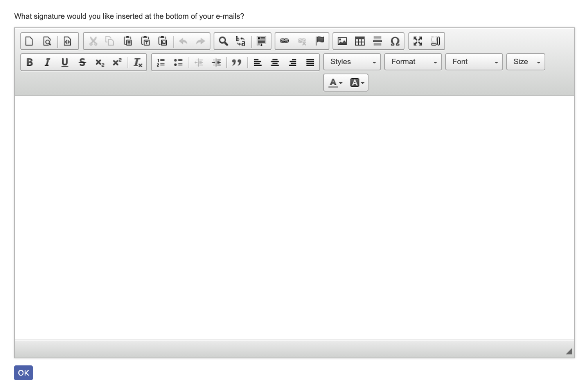586x392 pixels.
Task: Open the Preview document icon
Action: pyautogui.click(x=47, y=41)
